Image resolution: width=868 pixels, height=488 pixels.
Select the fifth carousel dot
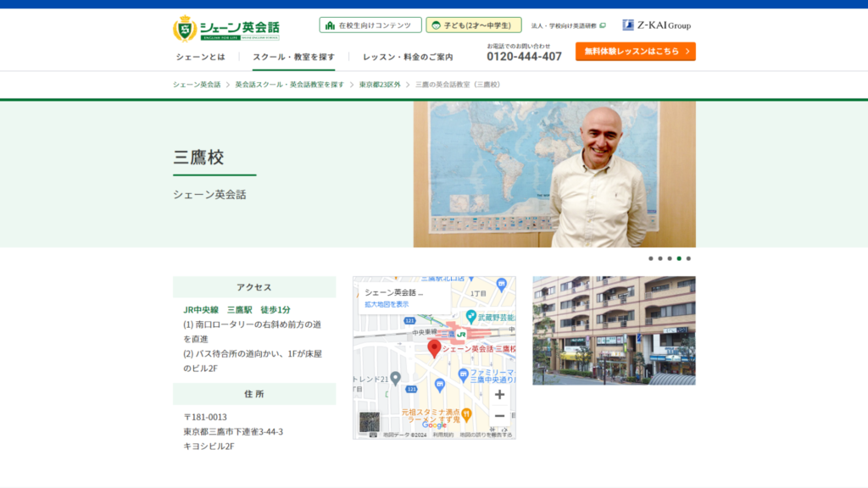point(688,258)
